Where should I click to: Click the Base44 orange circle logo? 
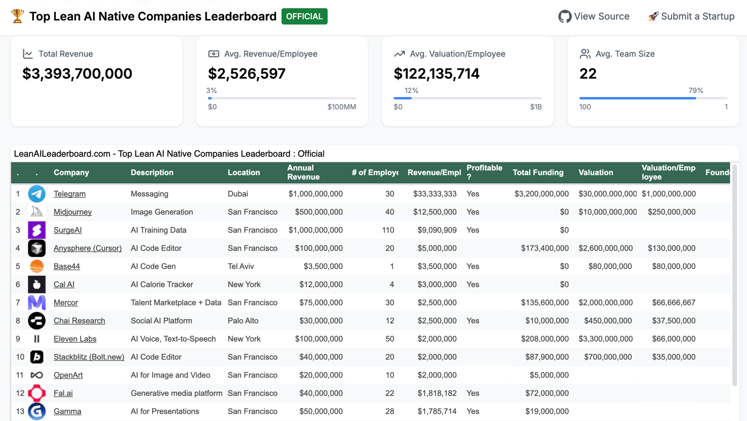point(37,266)
